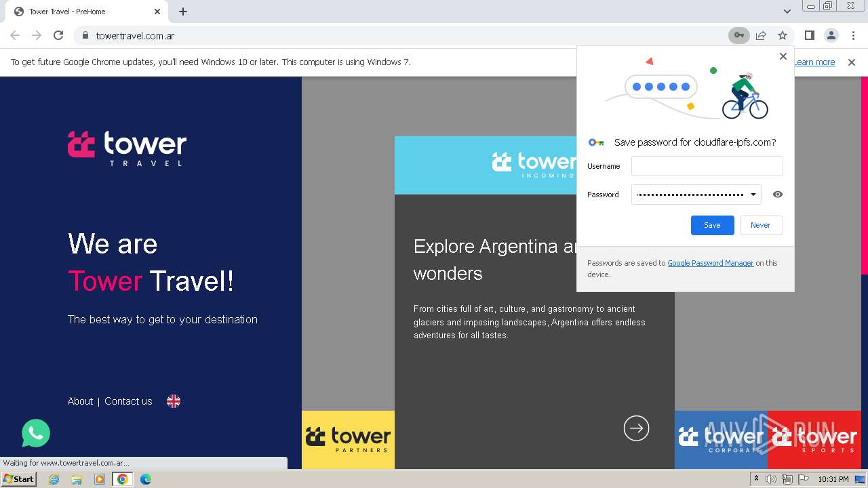
Task: Open the Windows Start menu
Action: 18,479
